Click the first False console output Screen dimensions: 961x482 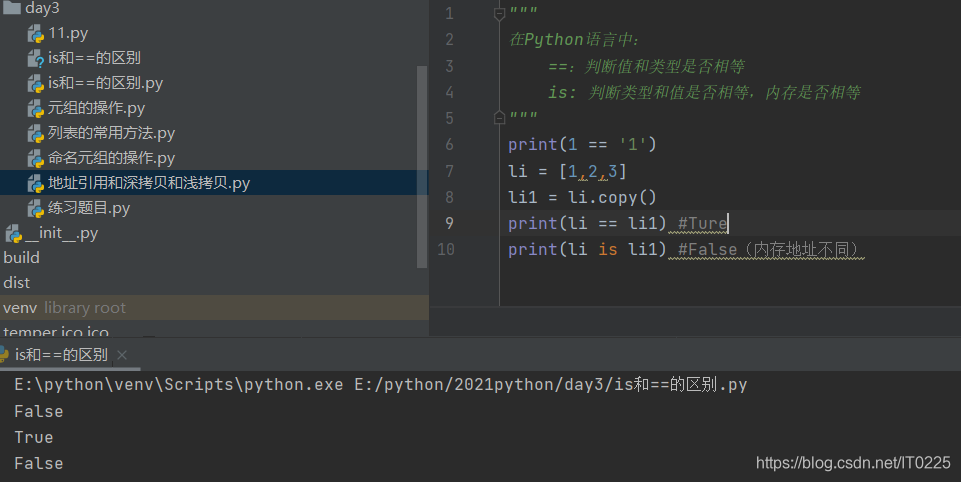[x=39, y=411]
